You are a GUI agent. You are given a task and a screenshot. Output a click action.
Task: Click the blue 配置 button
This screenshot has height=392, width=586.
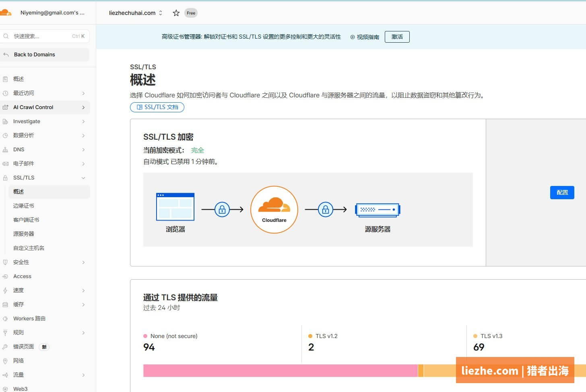pyautogui.click(x=562, y=192)
